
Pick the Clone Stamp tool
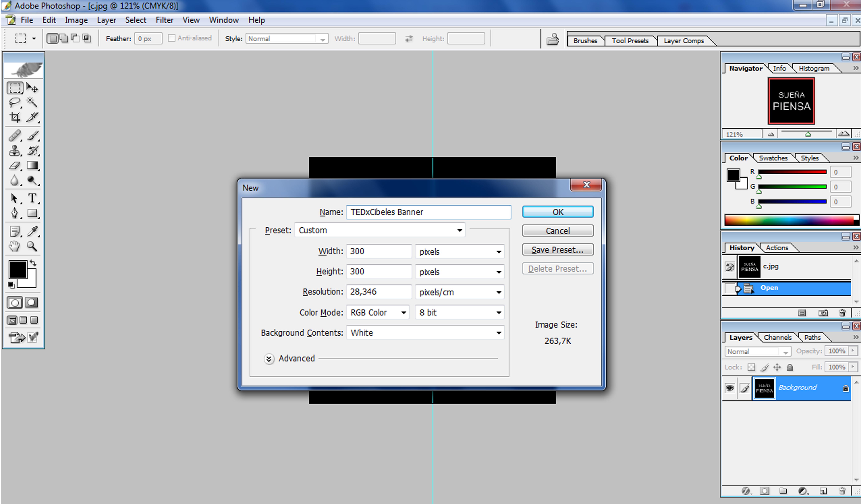[x=14, y=151]
